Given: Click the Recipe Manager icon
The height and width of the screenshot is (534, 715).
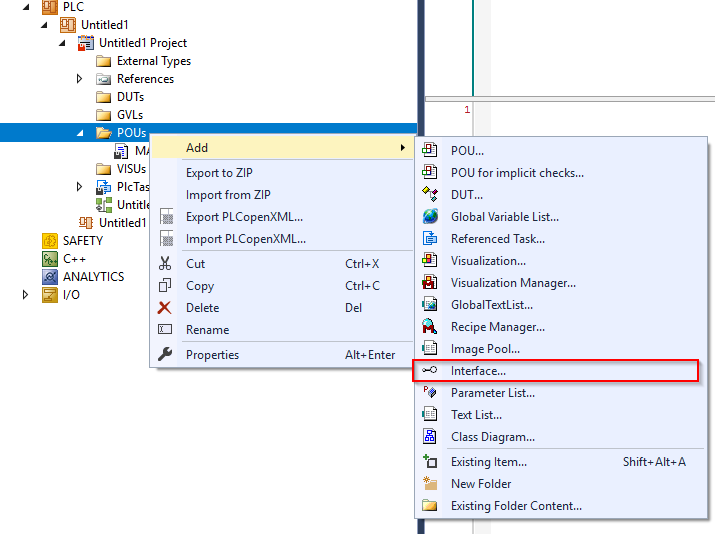Looking at the screenshot, I should click(430, 327).
